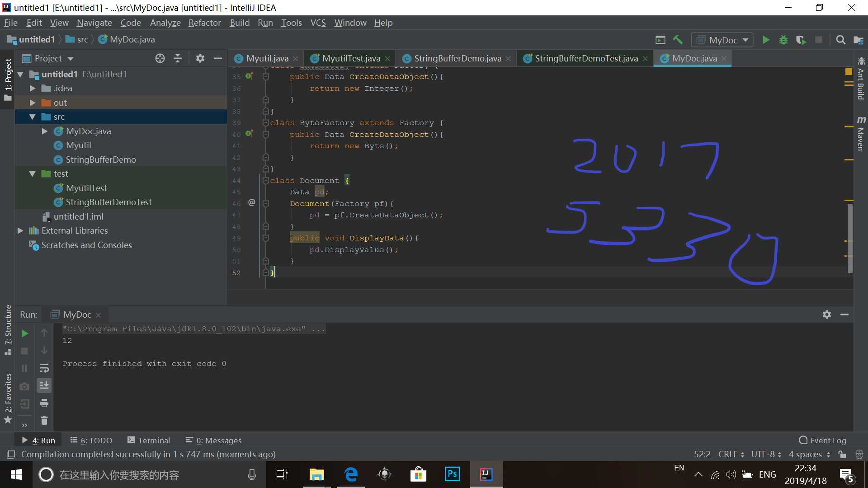Expand External Libraries node
868x488 pixels.
click(20, 230)
